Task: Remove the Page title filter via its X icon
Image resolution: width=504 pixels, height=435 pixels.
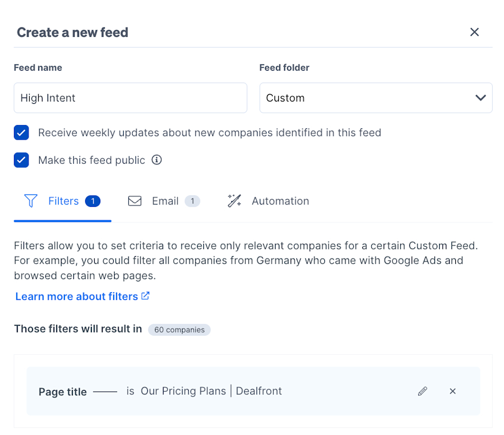Action: click(x=452, y=391)
